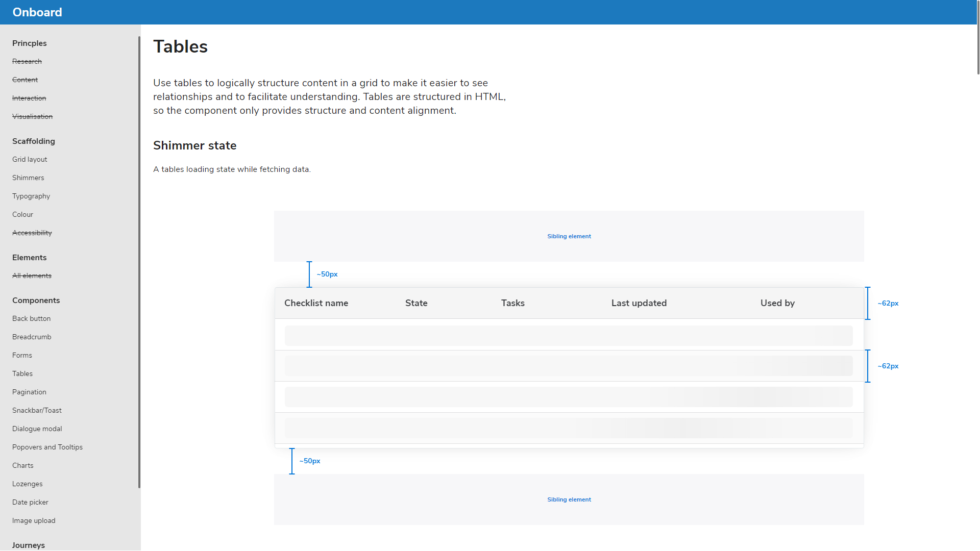
Task: Open the Grid layout page
Action: coord(30,159)
